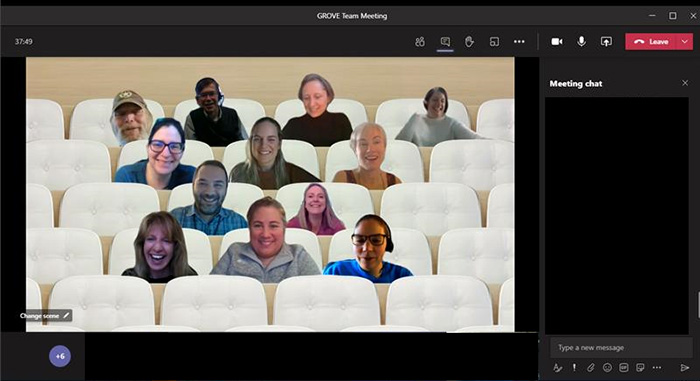The height and width of the screenshot is (381, 700).
Task: Attach a file to chat message
Action: click(591, 368)
